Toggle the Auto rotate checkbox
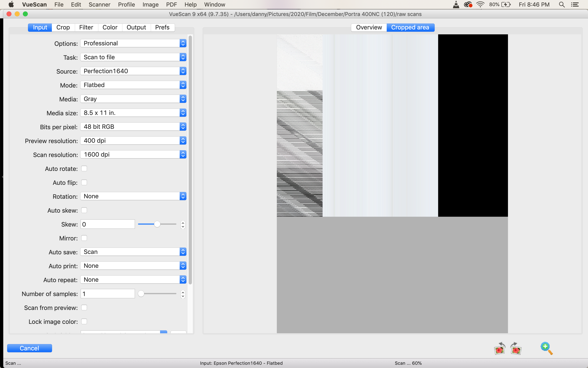Image resolution: width=588 pixels, height=368 pixels. coord(84,168)
